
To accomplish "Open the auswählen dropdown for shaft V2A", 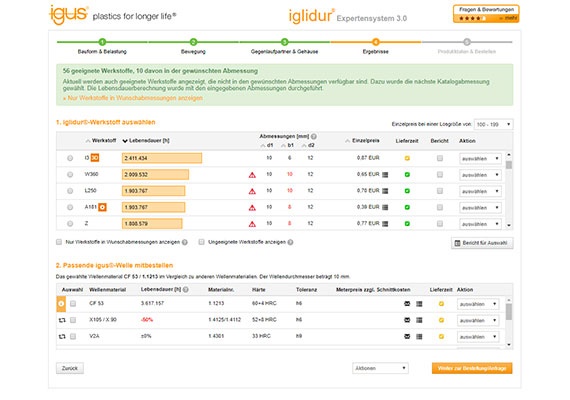I will [x=478, y=337].
